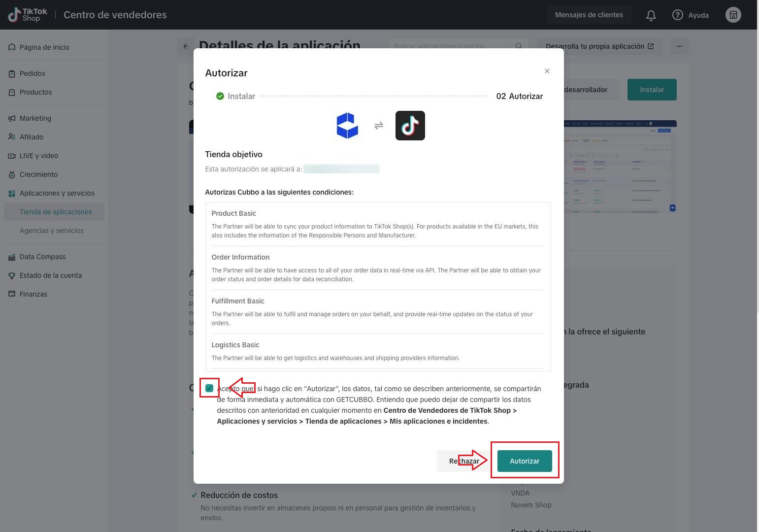This screenshot has height=532, width=759.
Task: Open the shop profile avatar
Action: pos(733,15)
